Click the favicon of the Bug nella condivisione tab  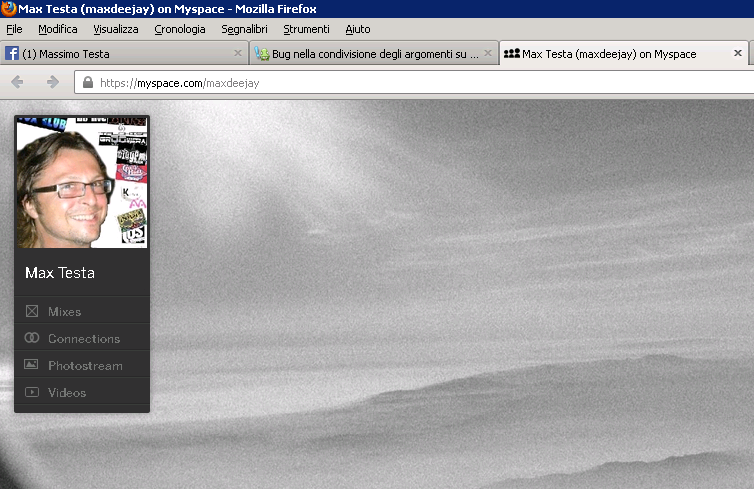262,53
